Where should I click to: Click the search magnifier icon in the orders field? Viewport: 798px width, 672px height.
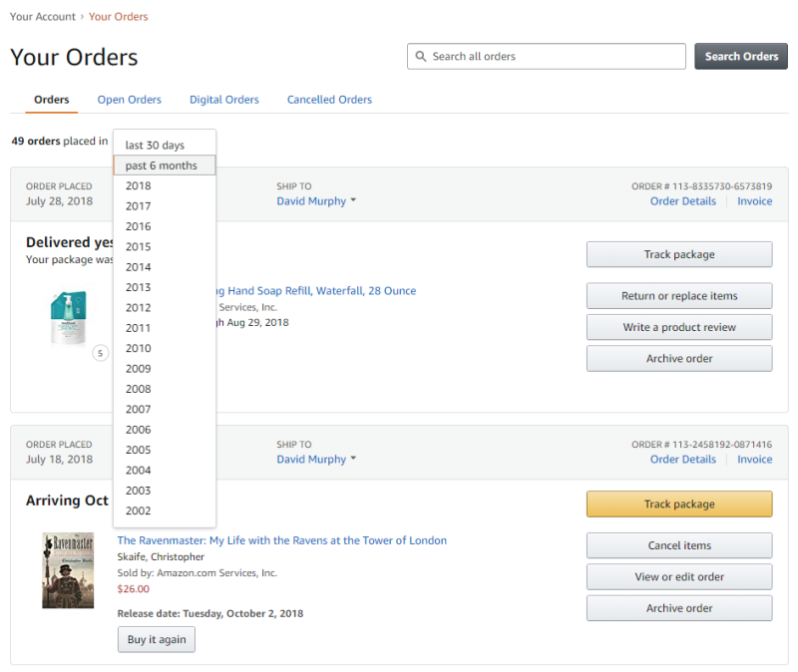422,57
